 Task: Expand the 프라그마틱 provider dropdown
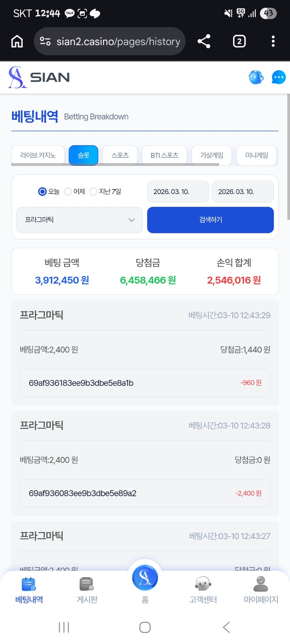[x=79, y=220]
